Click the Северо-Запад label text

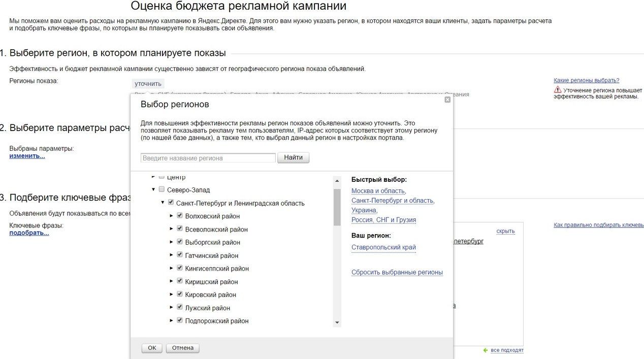coord(188,190)
